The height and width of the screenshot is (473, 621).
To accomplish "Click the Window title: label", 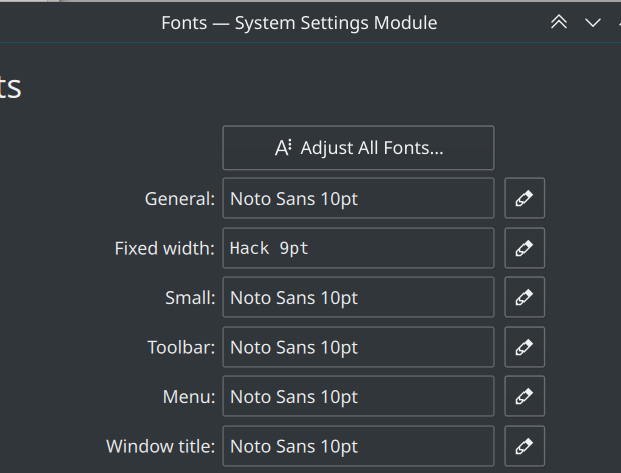I will coord(160,446).
